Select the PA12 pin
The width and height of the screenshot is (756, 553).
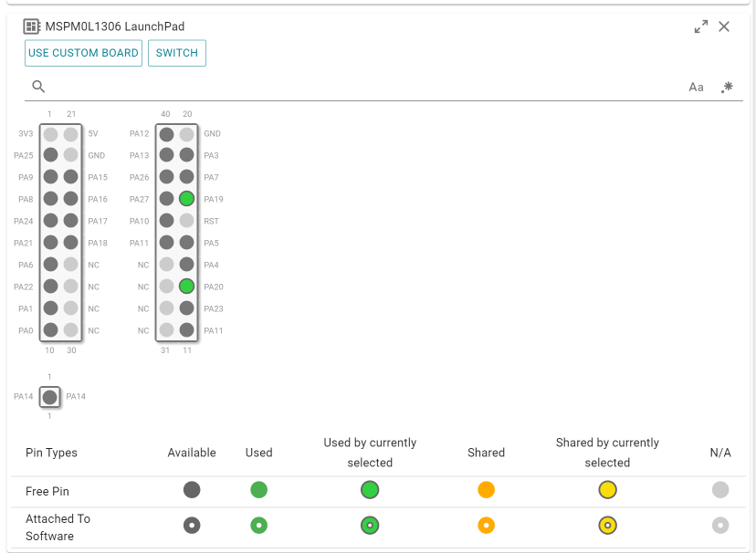(x=166, y=134)
